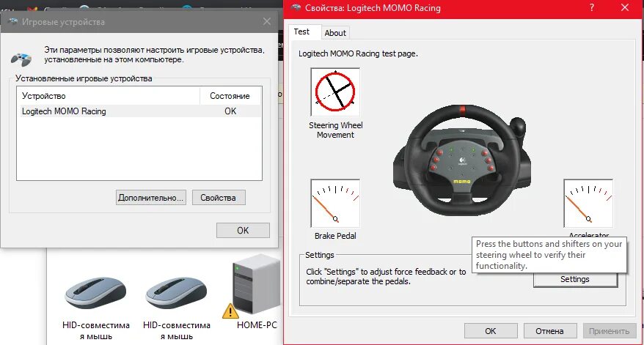This screenshot has height=345, width=644.
Task: Click OK in the Свойства dialog
Action: tap(491, 331)
